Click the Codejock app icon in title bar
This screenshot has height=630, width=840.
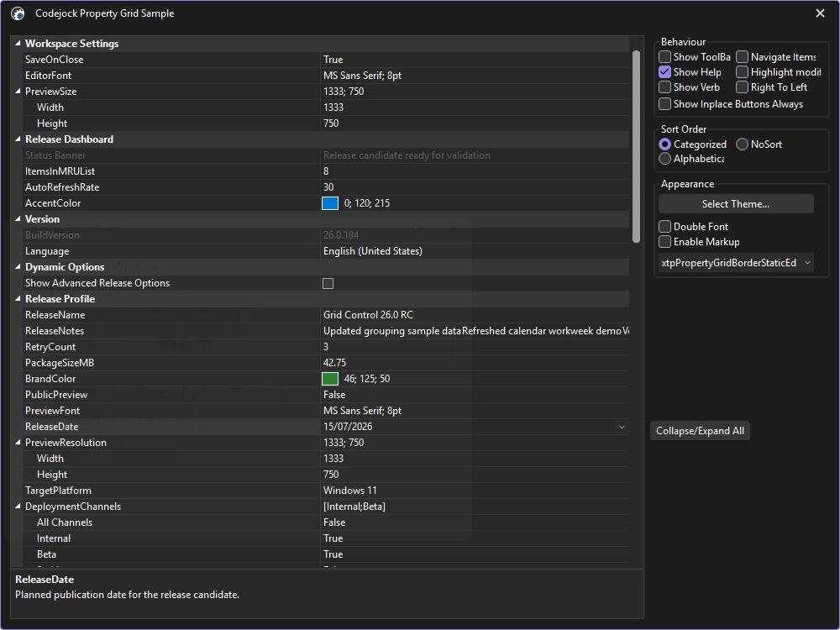click(x=18, y=13)
